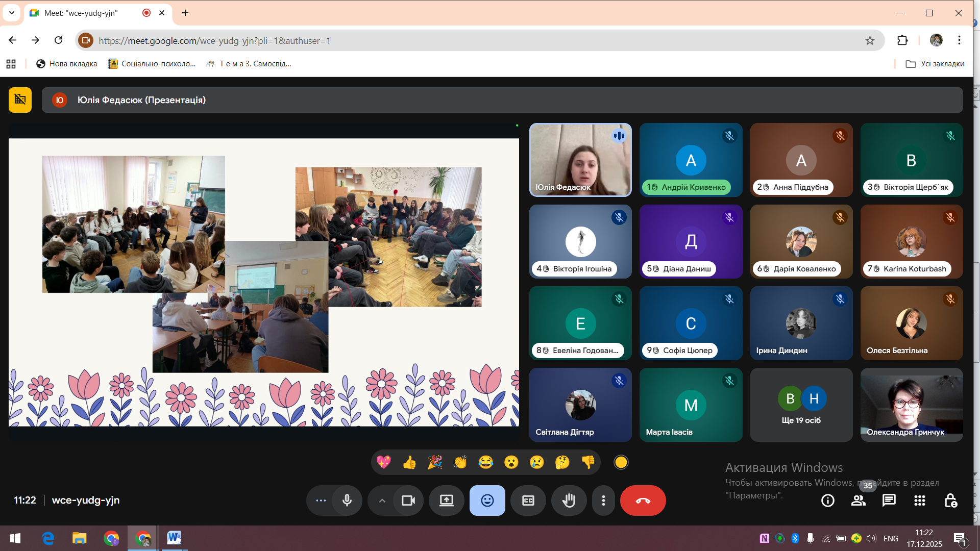Image resolution: width=980 pixels, height=551 pixels.
Task: Toggle the camera on or off
Action: pos(408,500)
